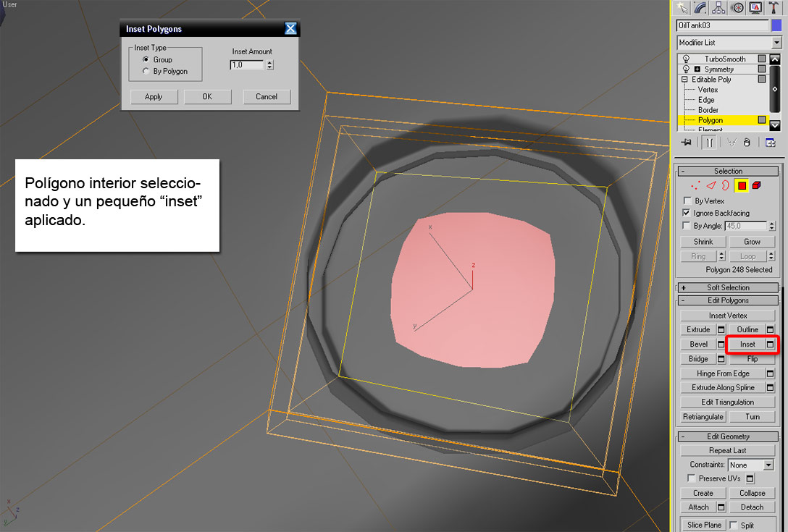
Task: Enable By Angle checkbox
Action: 687,226
